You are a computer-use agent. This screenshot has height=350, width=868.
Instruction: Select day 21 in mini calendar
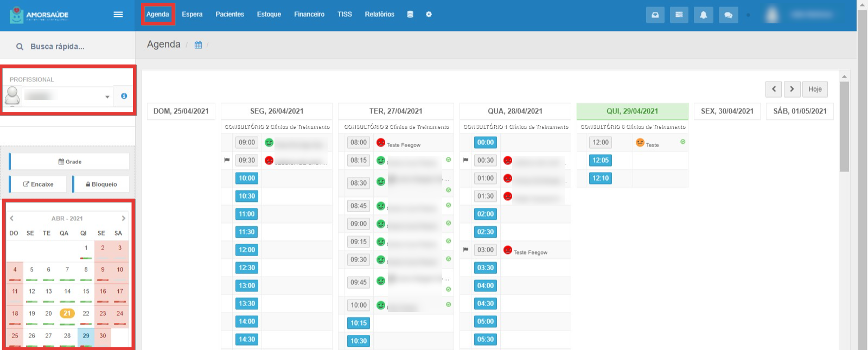[67, 313]
